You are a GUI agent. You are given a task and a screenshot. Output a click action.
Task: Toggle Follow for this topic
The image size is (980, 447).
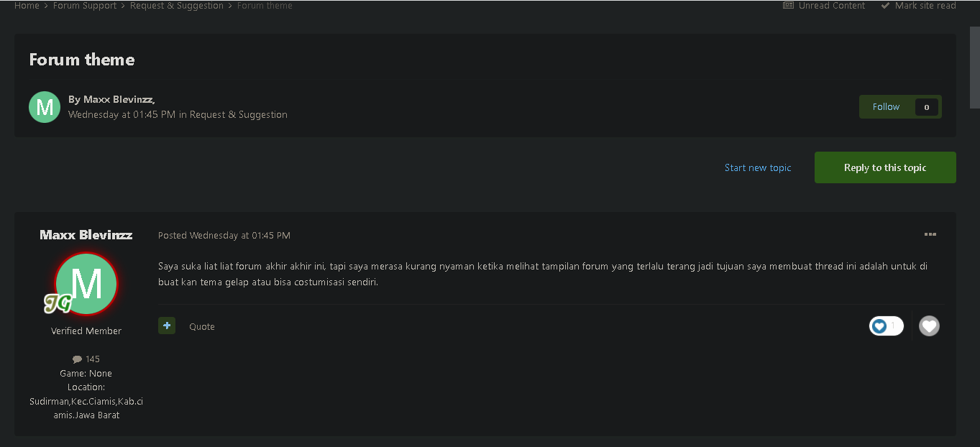click(886, 107)
